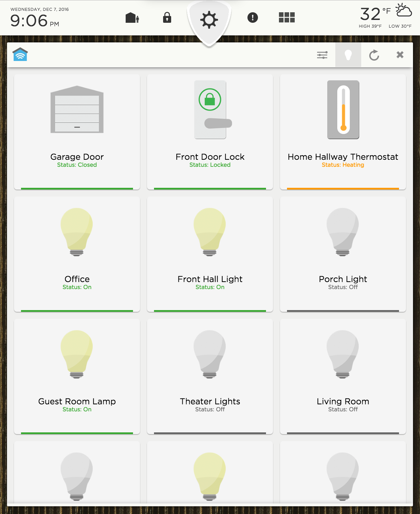Toggle the Living Room bulb
The width and height of the screenshot is (420, 514).
pos(343,354)
